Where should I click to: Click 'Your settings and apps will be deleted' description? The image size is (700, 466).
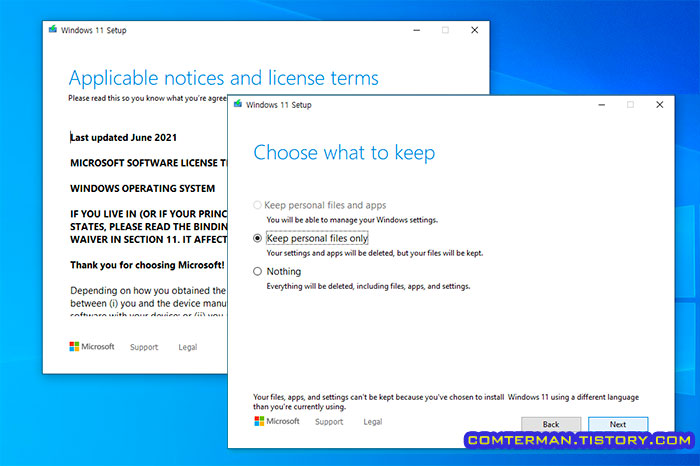375,253
